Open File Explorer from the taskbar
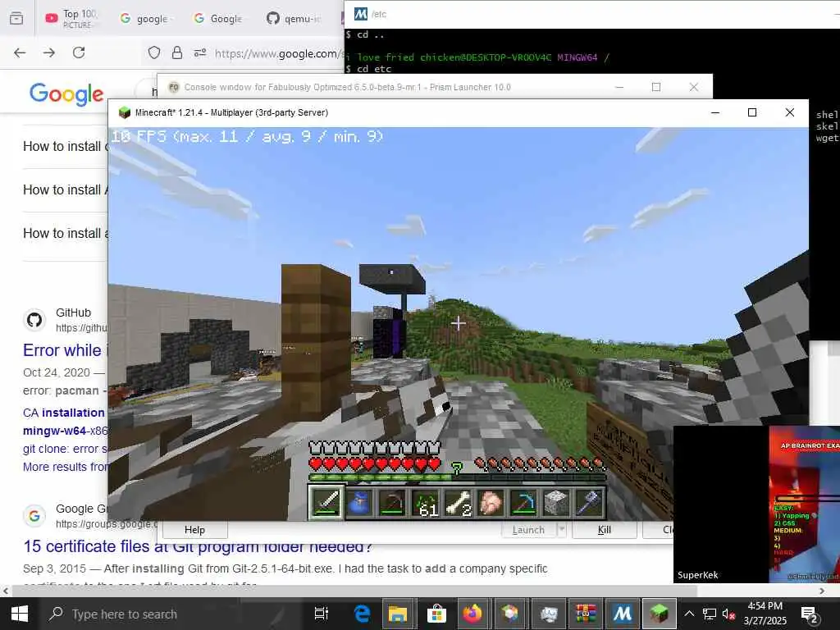This screenshot has width=840, height=630. coord(398,614)
